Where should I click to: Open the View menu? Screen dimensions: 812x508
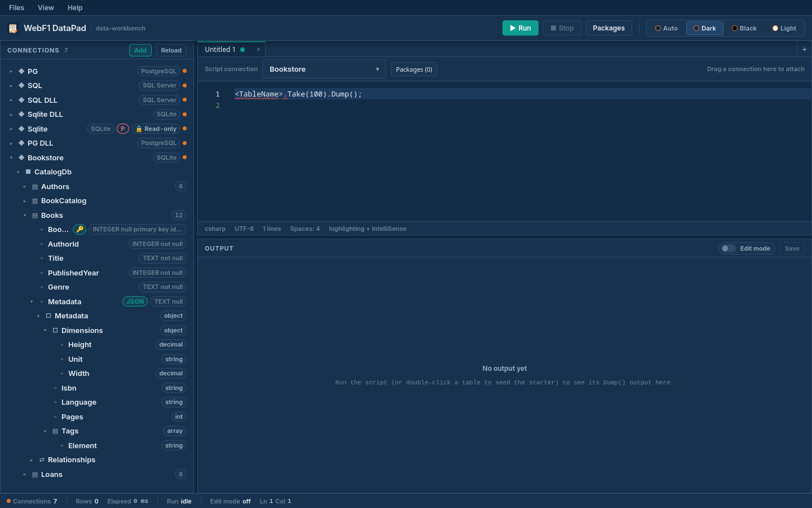coord(46,8)
